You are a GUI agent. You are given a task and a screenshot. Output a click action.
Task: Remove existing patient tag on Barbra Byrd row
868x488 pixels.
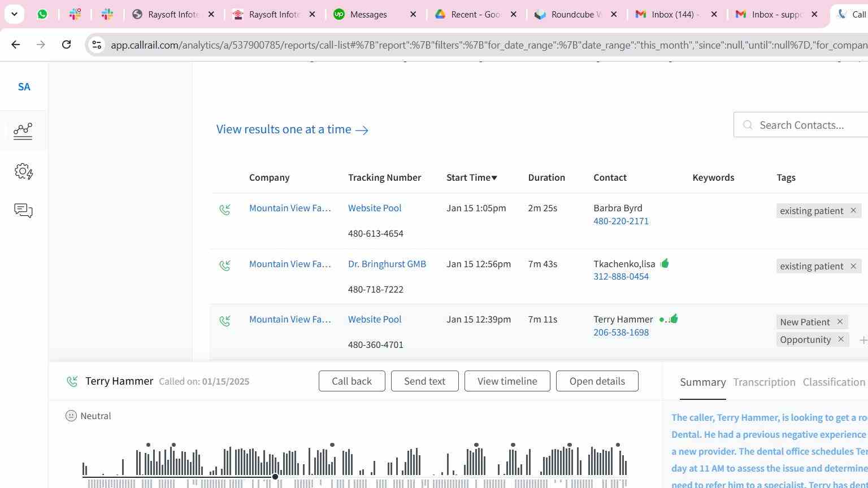(x=853, y=210)
